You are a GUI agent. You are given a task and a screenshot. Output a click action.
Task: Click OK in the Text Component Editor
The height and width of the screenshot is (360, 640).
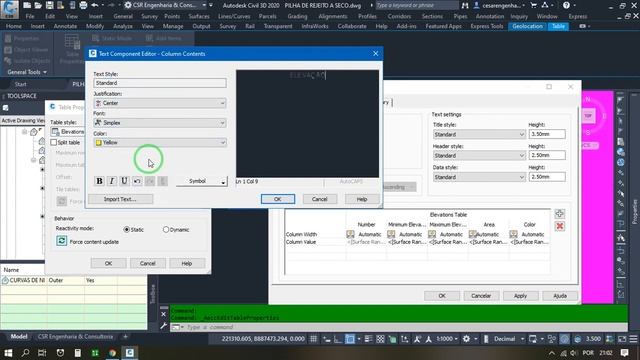click(x=278, y=199)
